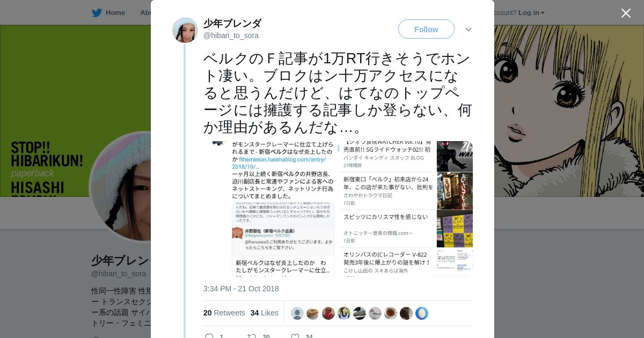This screenshot has width=644, height=338.
Task: Click the Twitter bird Home icon
Action: tap(97, 13)
